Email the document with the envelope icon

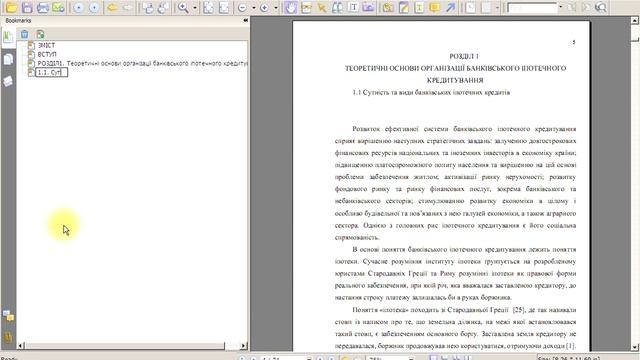coord(58,7)
